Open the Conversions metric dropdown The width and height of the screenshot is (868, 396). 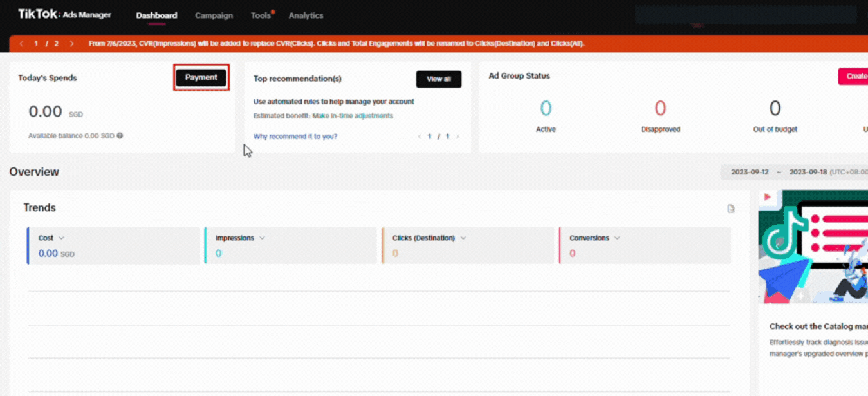(619, 238)
